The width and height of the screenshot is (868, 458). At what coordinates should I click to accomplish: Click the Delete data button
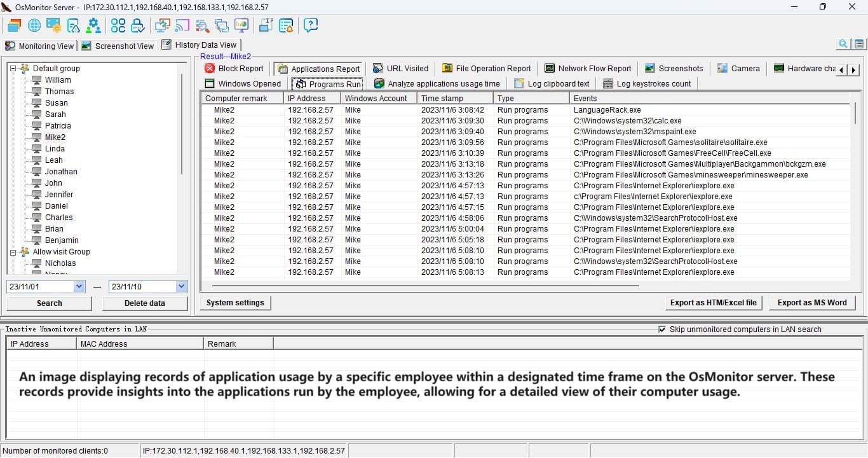[145, 303]
